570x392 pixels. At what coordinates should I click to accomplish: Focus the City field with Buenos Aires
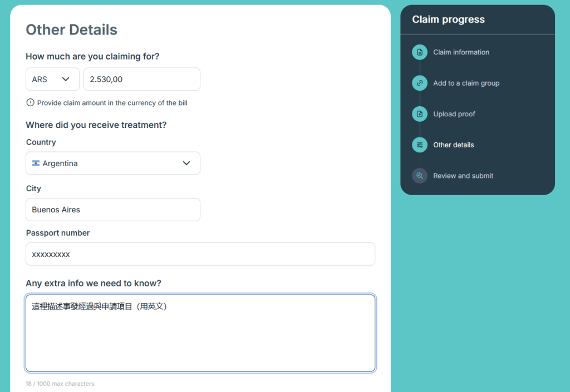(112, 210)
